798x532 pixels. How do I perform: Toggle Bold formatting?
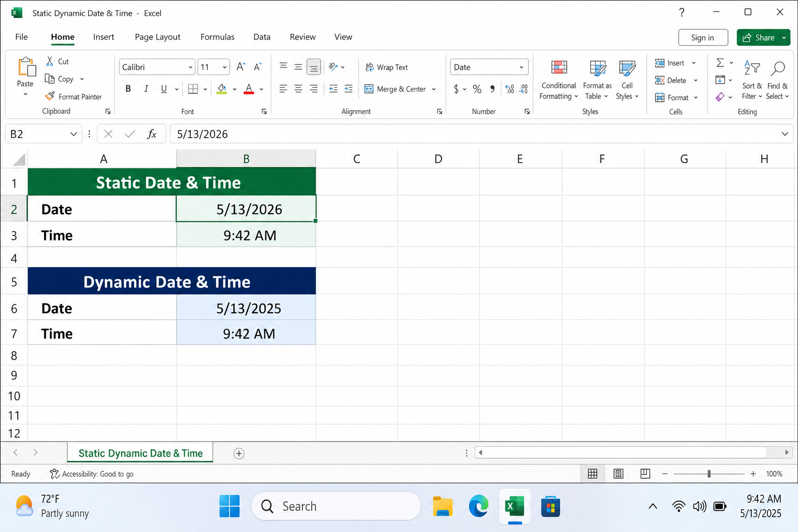128,89
